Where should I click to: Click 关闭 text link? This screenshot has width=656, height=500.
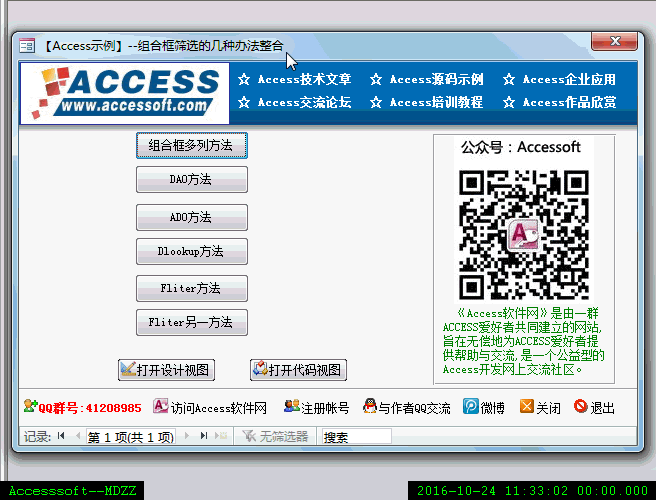(548, 408)
